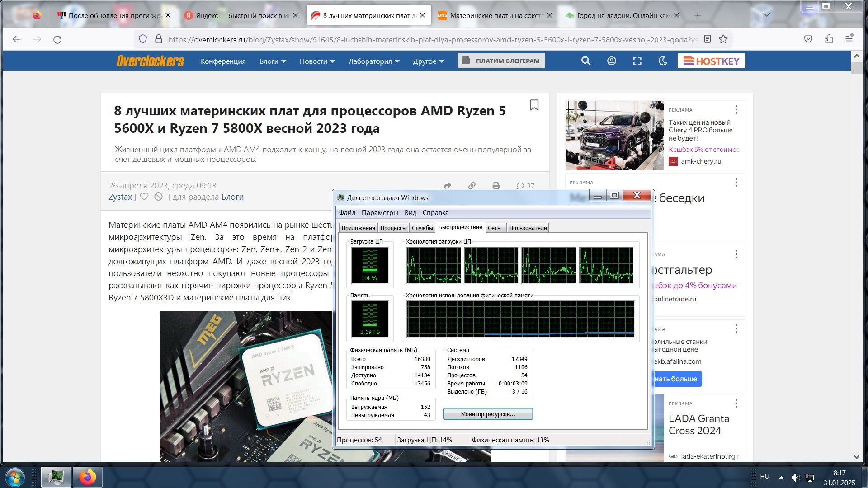Open the Windows Start orb
The image size is (868, 488).
tap(14, 477)
